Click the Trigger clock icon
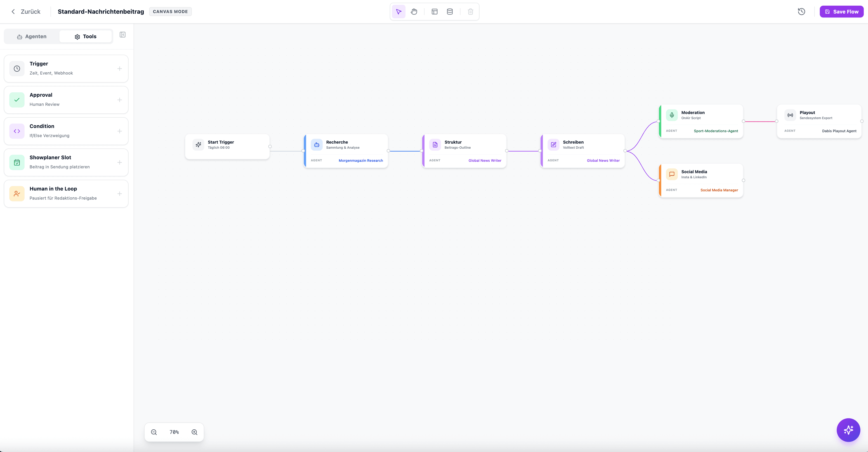868x452 pixels. click(x=17, y=69)
